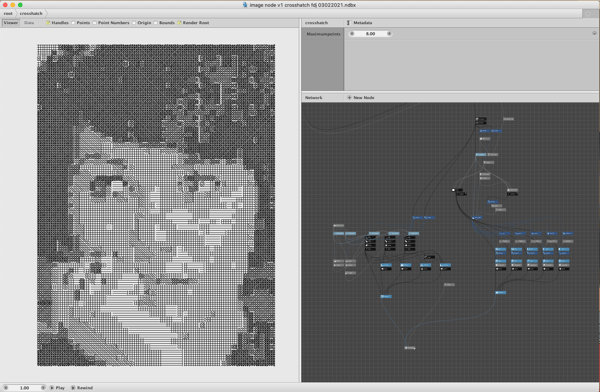Decrease the frame number with left arrow
Viewport: 600px width, 392px height.
[6, 387]
